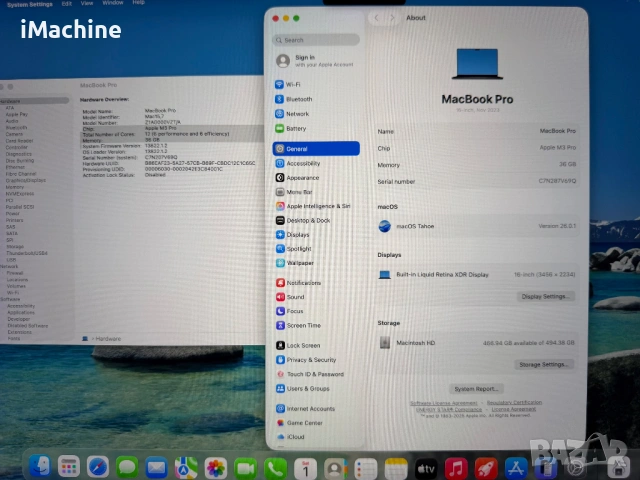Open Wi-Fi settings in sidebar
The height and width of the screenshot is (480, 640).
coord(288,84)
